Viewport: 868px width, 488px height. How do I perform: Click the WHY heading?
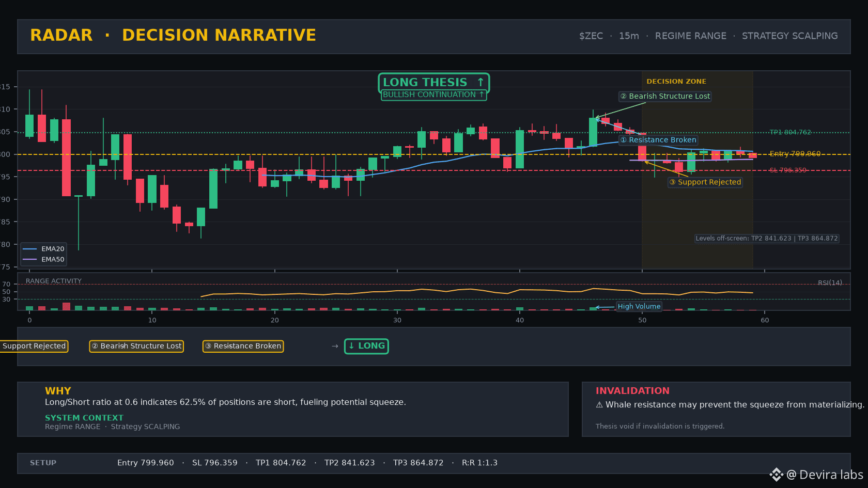point(58,391)
